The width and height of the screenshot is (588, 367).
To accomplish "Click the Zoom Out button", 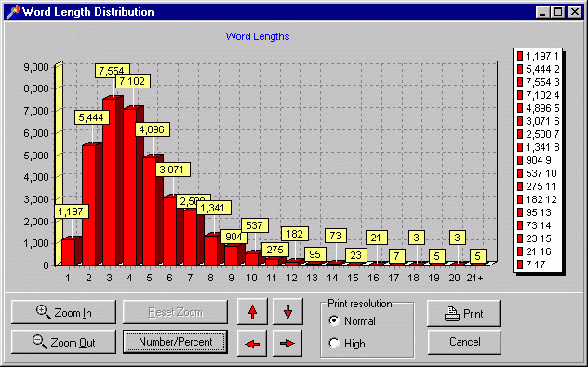I will (63, 342).
